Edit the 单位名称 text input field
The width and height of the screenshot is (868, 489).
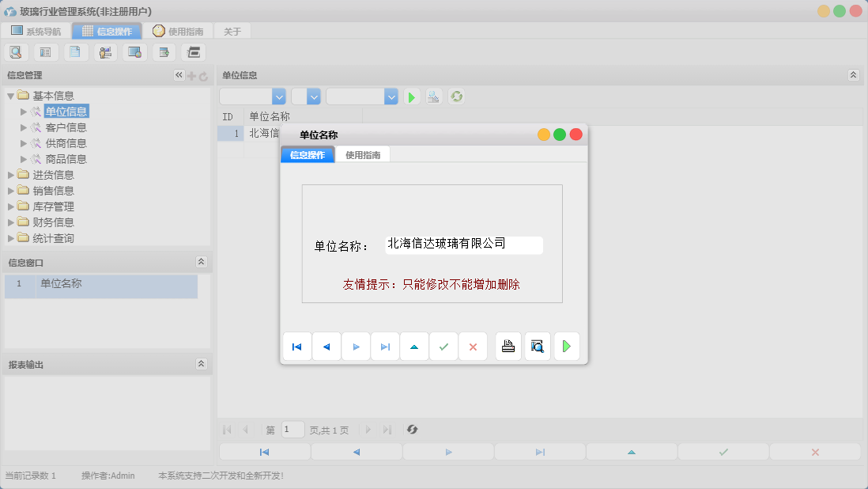[462, 245]
